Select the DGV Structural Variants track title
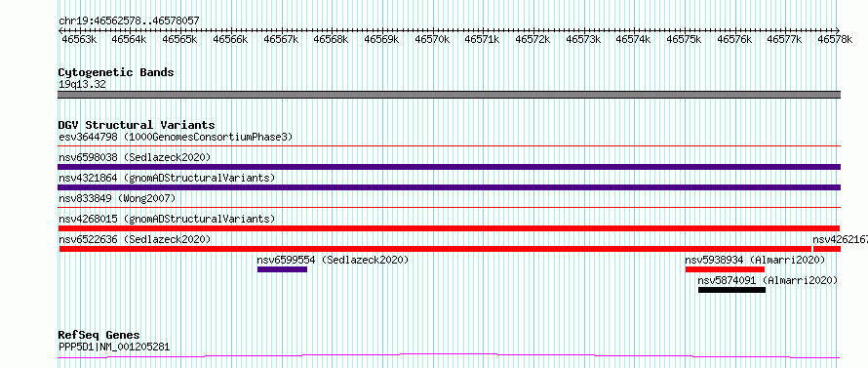 pyautogui.click(x=137, y=125)
